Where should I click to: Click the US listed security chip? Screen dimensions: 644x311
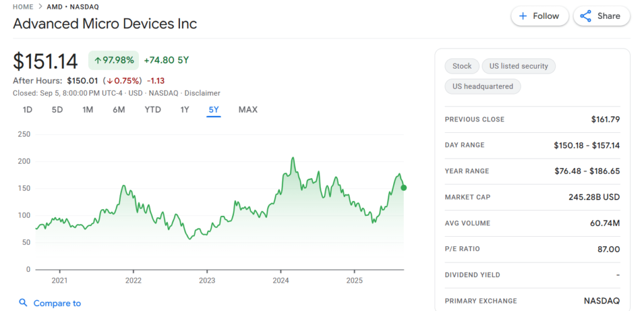click(x=519, y=66)
